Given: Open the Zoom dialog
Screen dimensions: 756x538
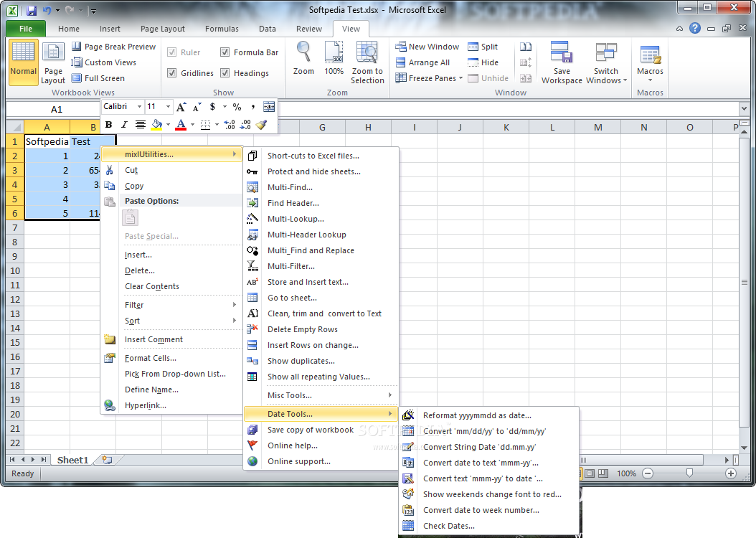Looking at the screenshot, I should coord(303,59).
